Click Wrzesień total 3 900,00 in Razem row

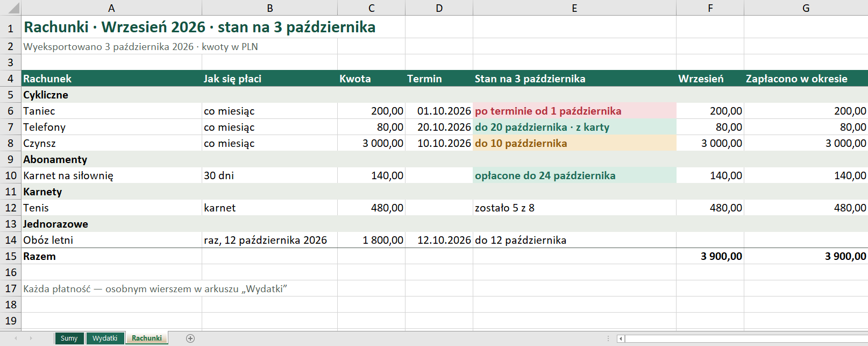[710, 256]
